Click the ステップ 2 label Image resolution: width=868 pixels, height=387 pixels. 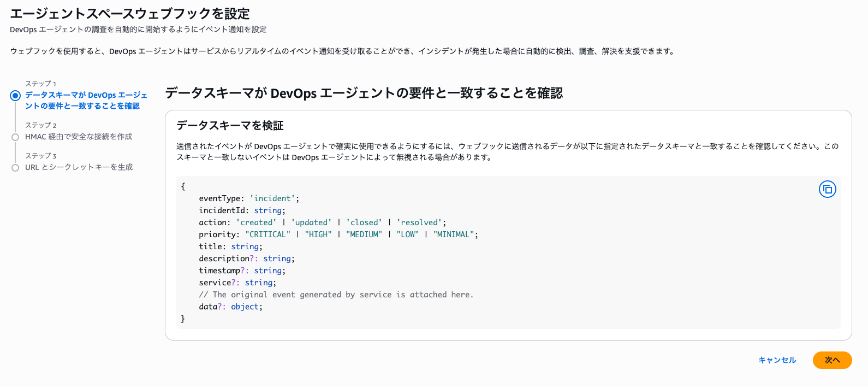pos(41,125)
